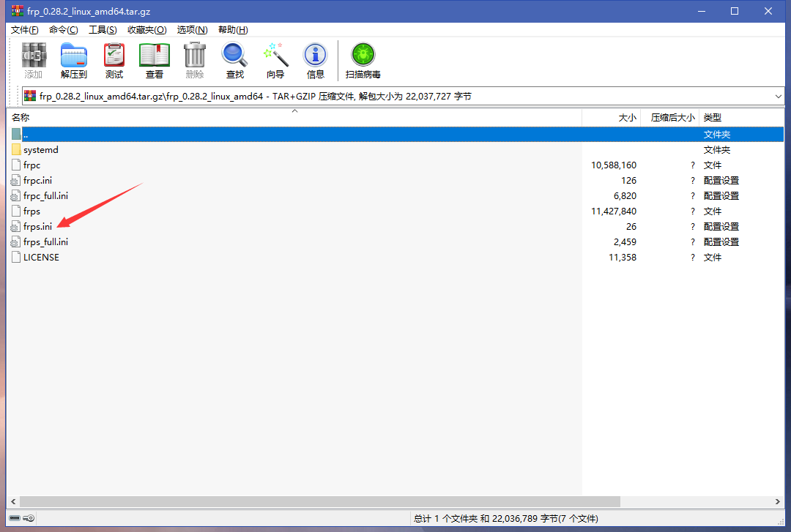
Task: Click size value 11,358
Action: 623,257
